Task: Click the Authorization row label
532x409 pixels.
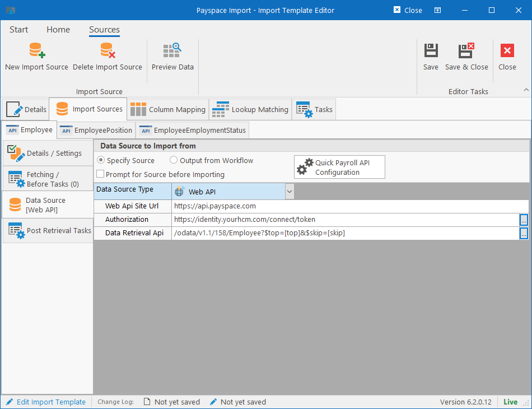Action: [127, 220]
